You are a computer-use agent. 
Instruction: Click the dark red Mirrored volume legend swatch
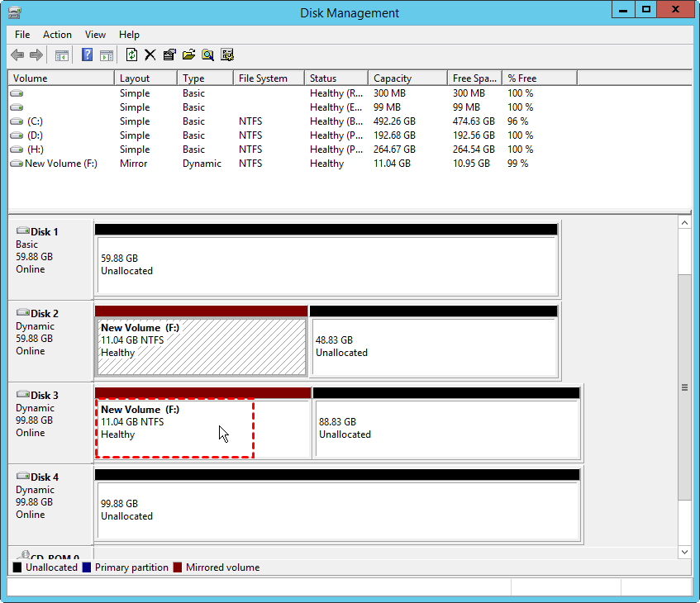tap(178, 567)
